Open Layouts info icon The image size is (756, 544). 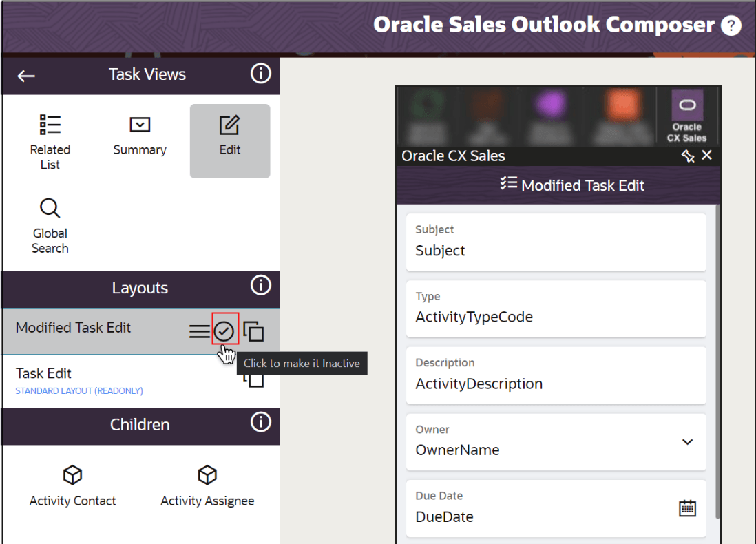tap(260, 286)
